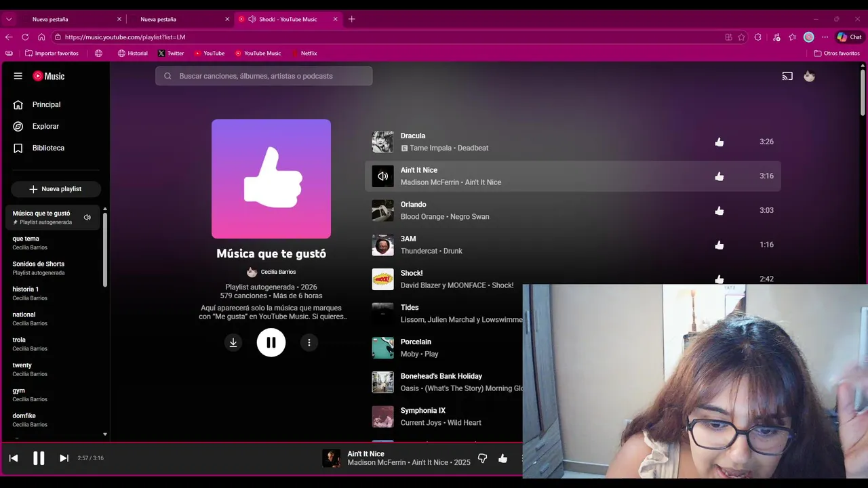868x488 pixels.
Task: Click the speaker thumbnail of Ain't It Nice
Action: (x=382, y=176)
